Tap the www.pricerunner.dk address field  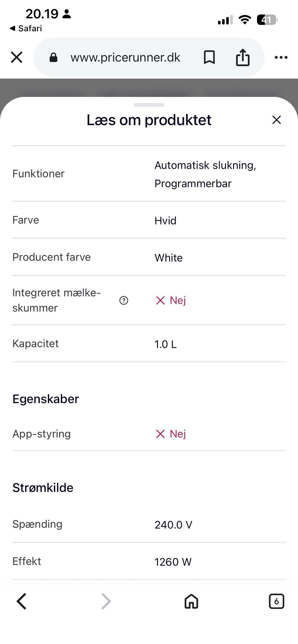[x=125, y=58]
